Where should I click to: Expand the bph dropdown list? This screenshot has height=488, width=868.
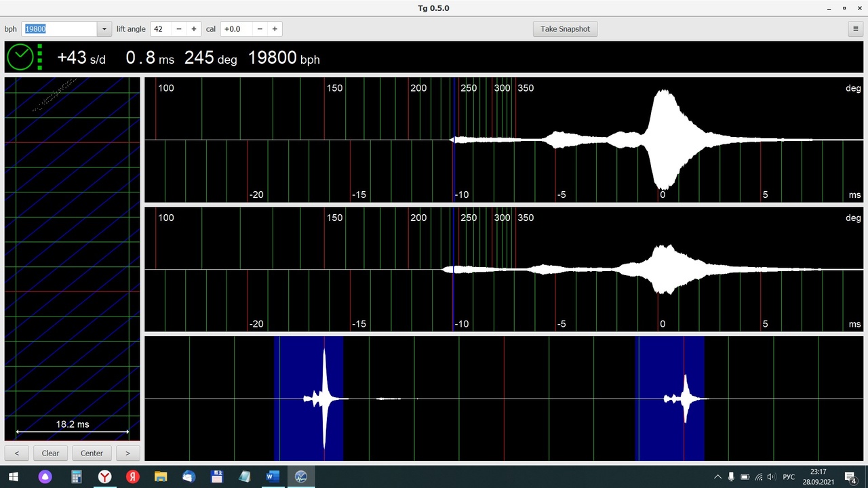pos(104,29)
